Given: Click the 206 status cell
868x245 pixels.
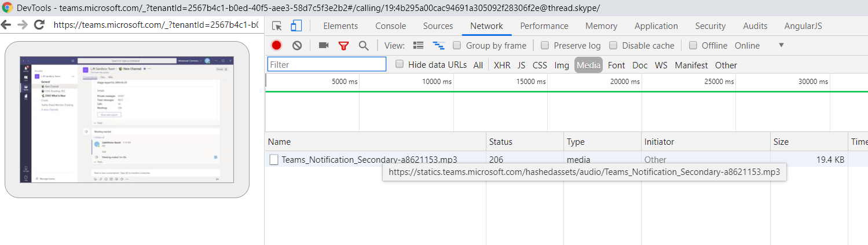Looking at the screenshot, I should [496, 160].
